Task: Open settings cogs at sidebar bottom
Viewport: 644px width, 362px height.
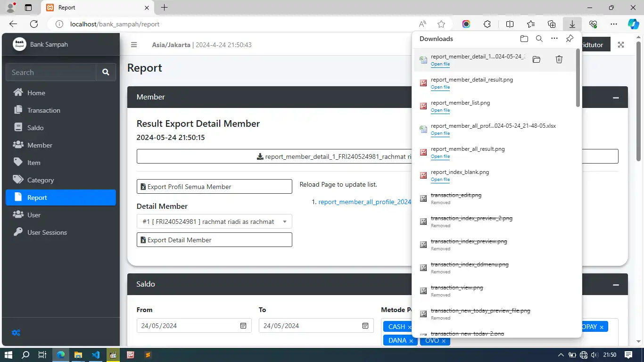Action: (x=16, y=333)
